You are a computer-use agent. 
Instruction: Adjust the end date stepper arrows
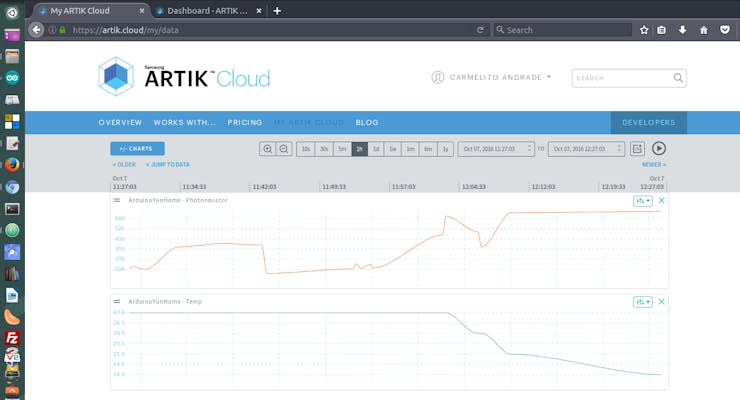click(619, 149)
